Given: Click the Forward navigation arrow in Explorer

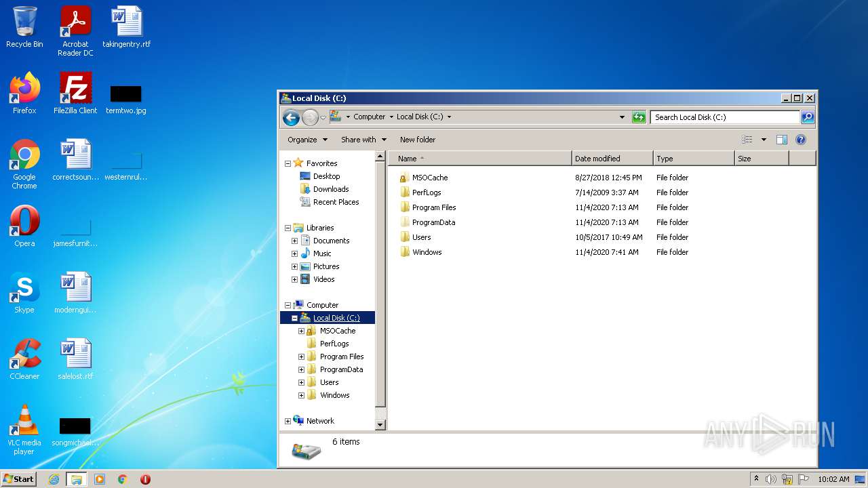Looking at the screenshot, I should (x=310, y=117).
